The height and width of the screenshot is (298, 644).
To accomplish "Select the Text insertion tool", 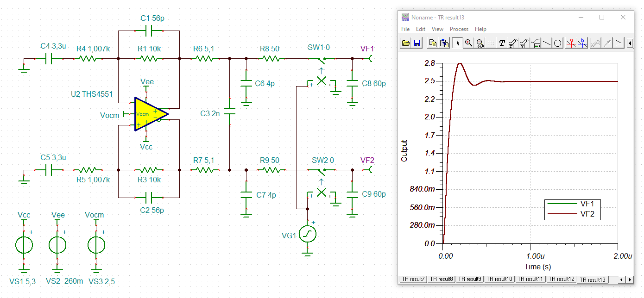I will pyautogui.click(x=502, y=43).
